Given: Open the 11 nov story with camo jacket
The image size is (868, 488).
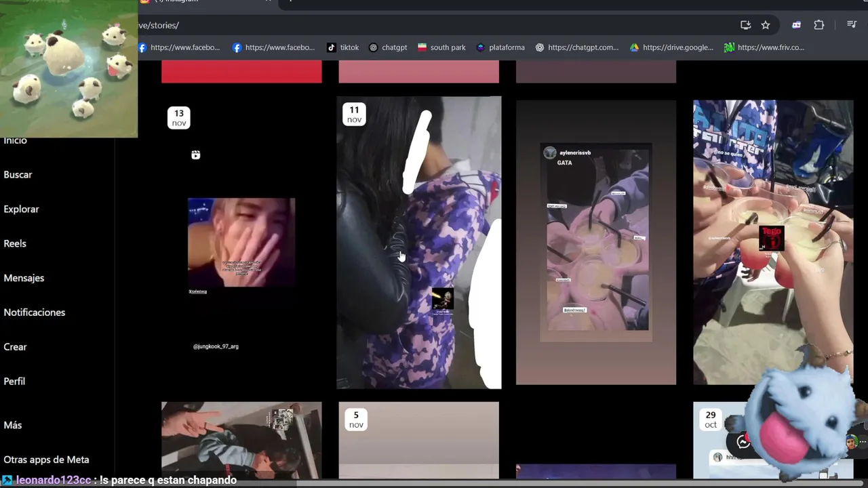Looking at the screenshot, I should (419, 243).
